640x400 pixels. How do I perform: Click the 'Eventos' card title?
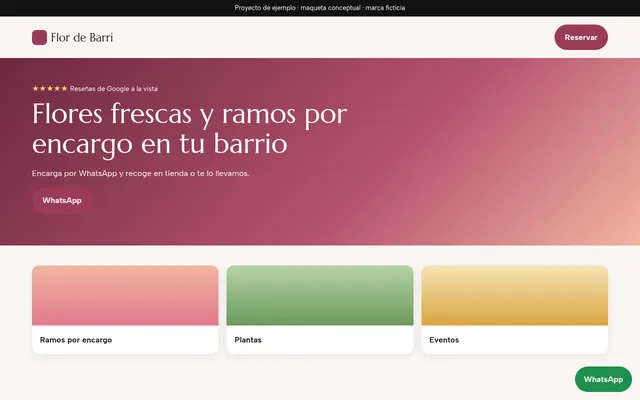click(x=444, y=340)
